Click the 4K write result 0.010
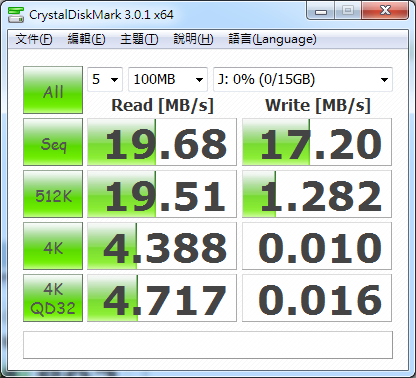Image resolution: width=416 pixels, height=378 pixels. pyautogui.click(x=317, y=246)
